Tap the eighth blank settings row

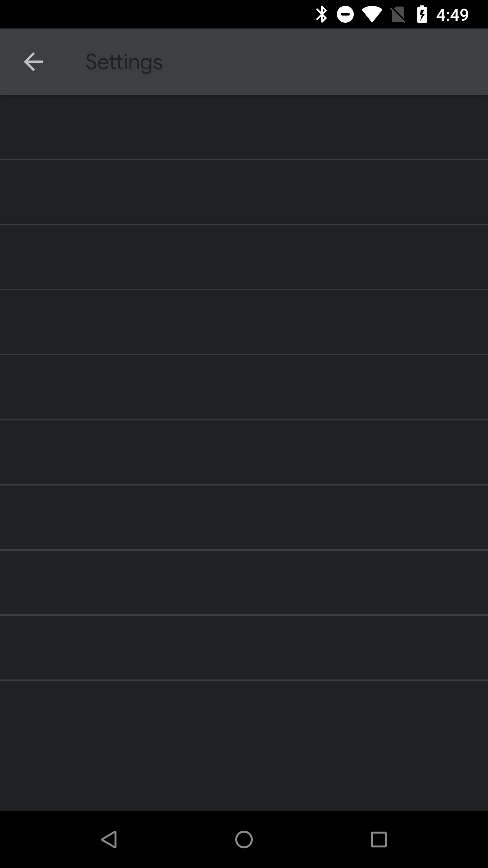(244, 583)
